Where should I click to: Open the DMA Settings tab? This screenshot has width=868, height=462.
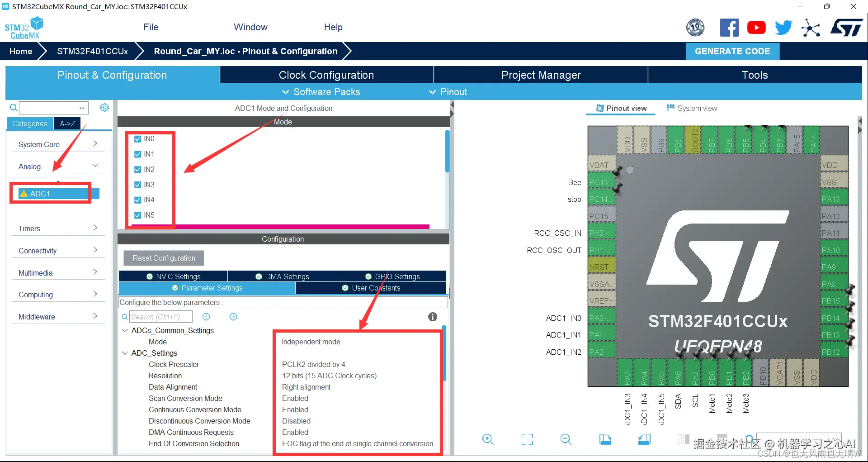point(283,276)
